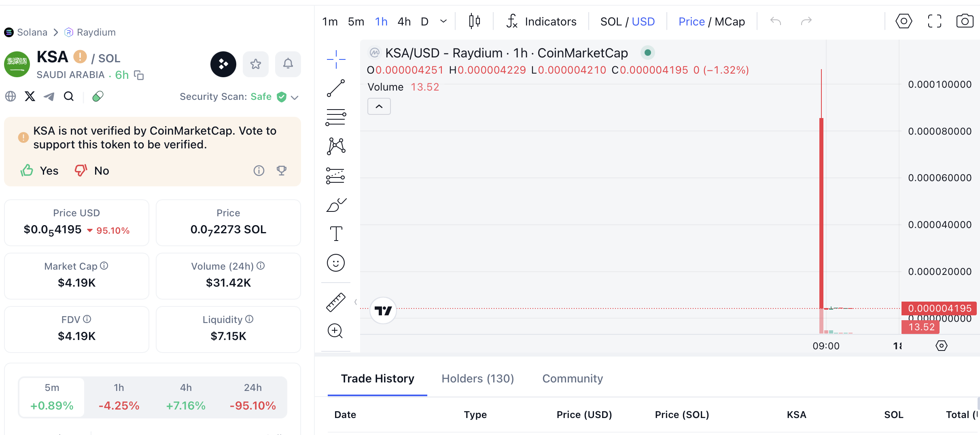Switch to the Holders (130) tab
The height and width of the screenshot is (435, 980).
point(478,378)
